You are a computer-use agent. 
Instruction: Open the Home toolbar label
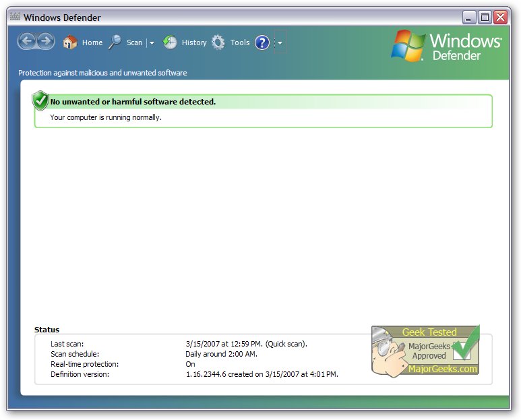[x=92, y=42]
